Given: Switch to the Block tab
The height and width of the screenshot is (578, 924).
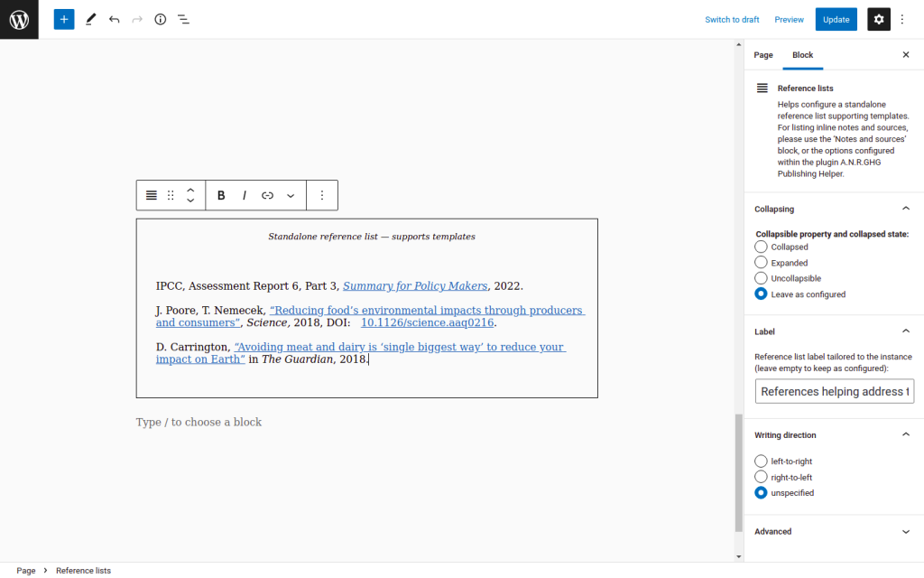Looking at the screenshot, I should [802, 55].
